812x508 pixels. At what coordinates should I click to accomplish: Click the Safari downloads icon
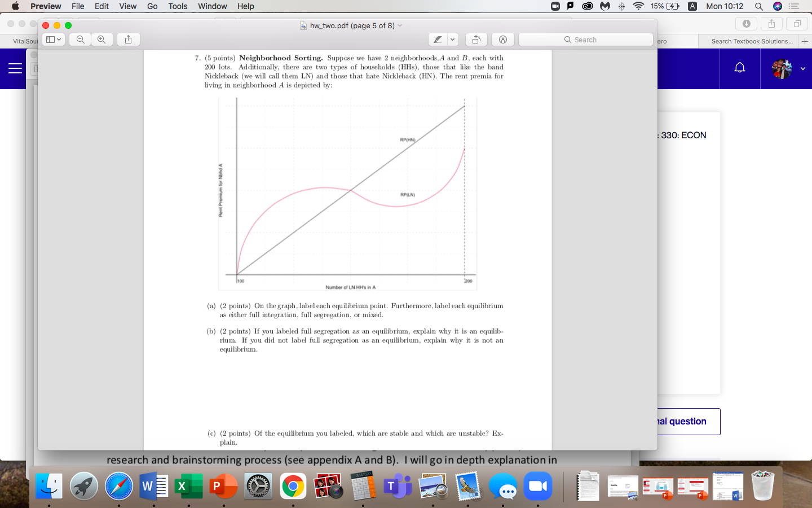pyautogui.click(x=746, y=24)
